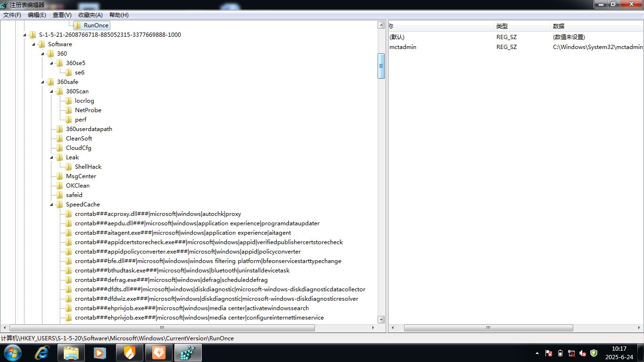644x362 pixels.
Task: Collapse the 360Scan tree node
Action: coord(52,91)
